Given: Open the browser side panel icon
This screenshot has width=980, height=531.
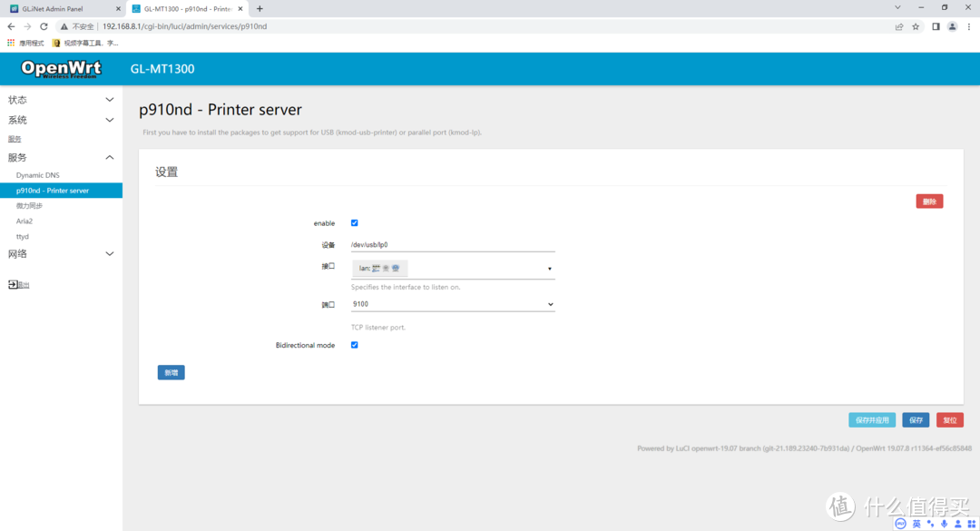Looking at the screenshot, I should click(x=936, y=26).
